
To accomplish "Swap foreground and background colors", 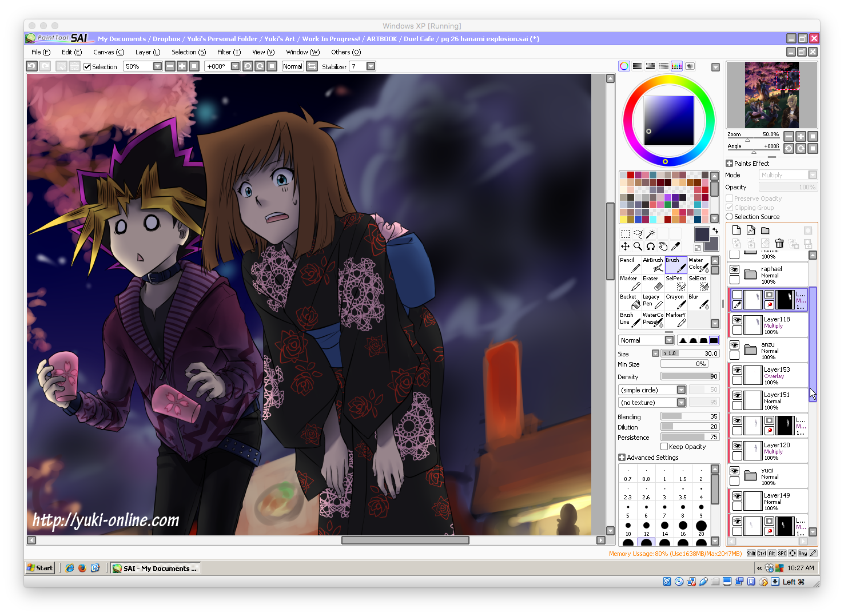I will tap(715, 231).
